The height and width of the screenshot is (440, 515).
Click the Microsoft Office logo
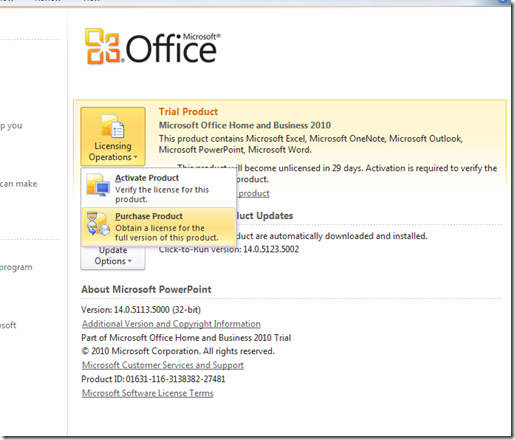153,46
